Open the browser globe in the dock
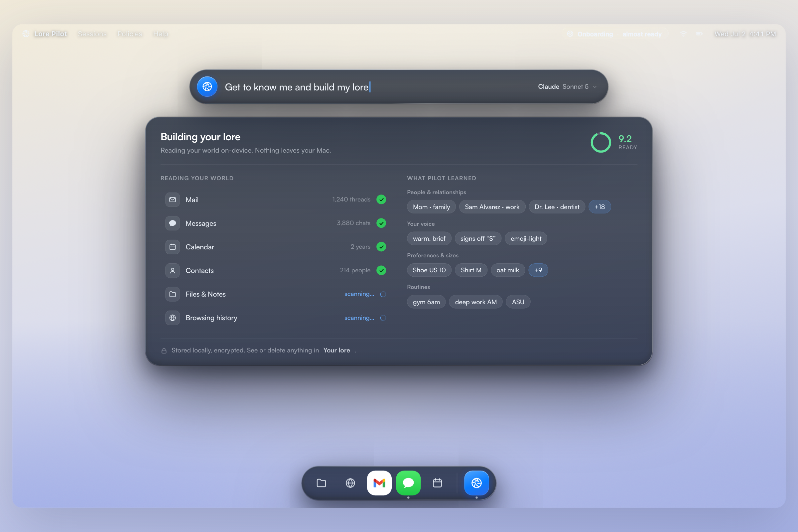The width and height of the screenshot is (798, 532). click(x=350, y=483)
